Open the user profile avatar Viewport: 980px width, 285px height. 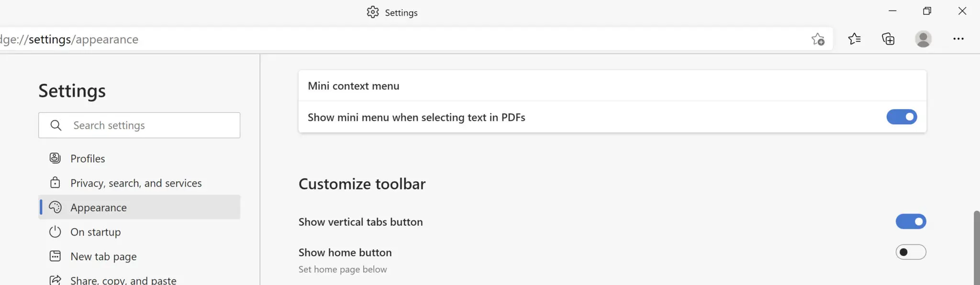tap(923, 39)
